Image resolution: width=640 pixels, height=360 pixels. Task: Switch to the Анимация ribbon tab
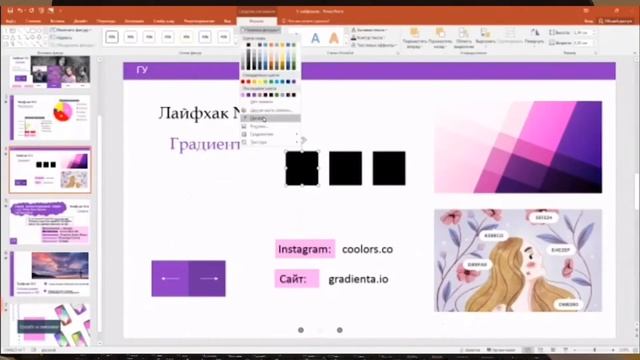click(134, 21)
